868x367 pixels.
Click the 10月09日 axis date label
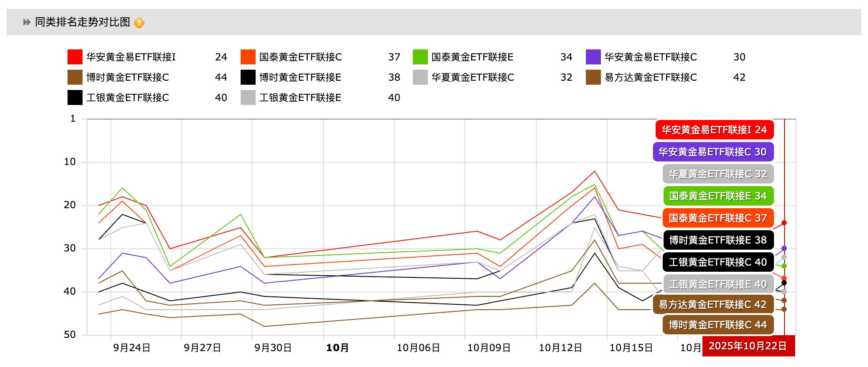click(489, 348)
